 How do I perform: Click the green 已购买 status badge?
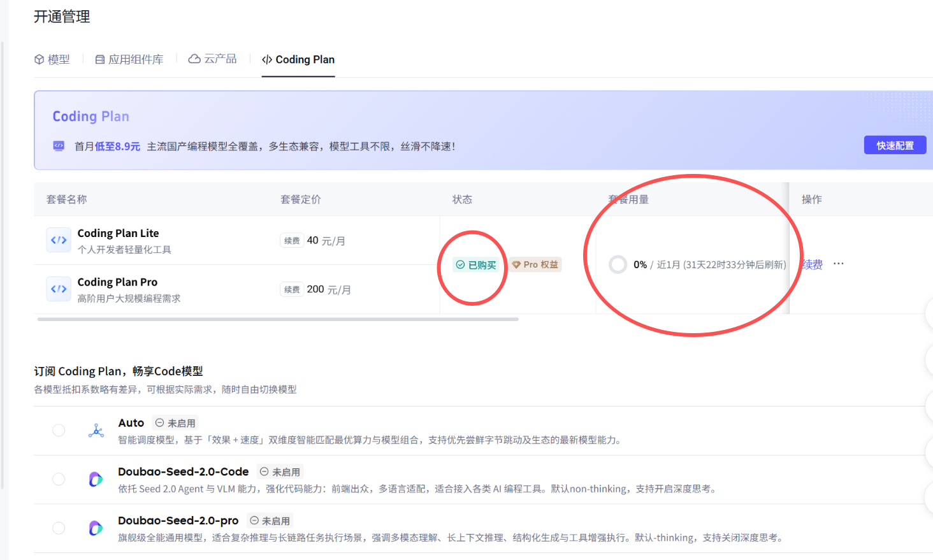tap(476, 264)
